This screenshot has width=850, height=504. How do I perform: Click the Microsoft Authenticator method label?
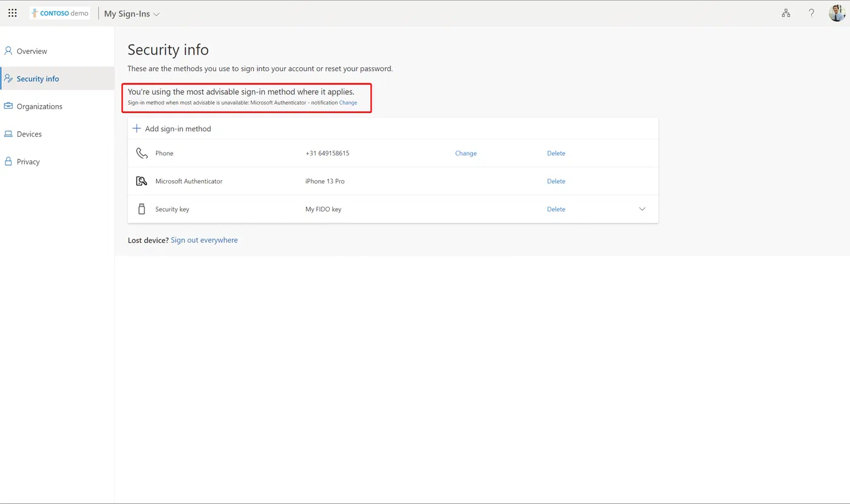coord(189,181)
